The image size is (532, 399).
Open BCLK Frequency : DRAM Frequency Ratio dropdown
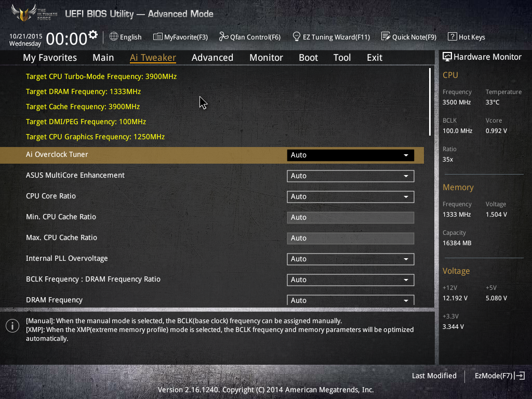click(x=351, y=280)
